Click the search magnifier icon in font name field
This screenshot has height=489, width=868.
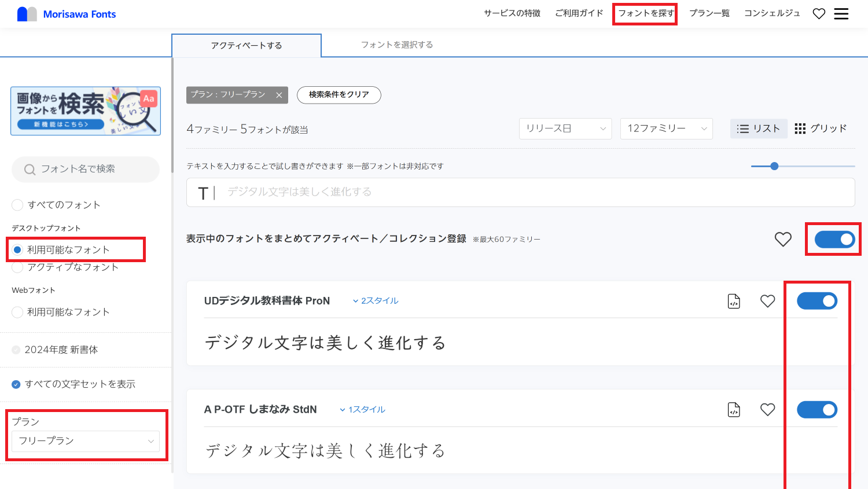[30, 170]
